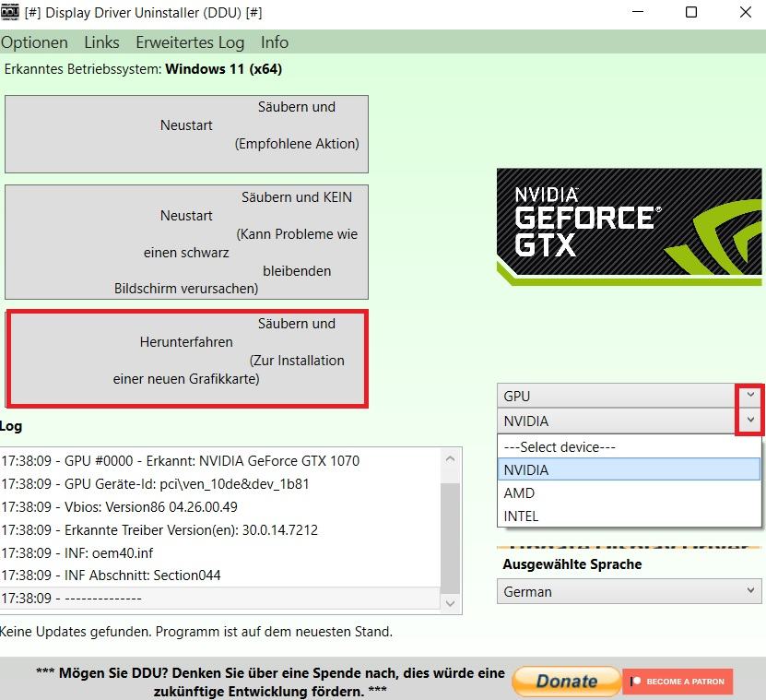
Task: Maximize the DDU window
Action: 691,12
